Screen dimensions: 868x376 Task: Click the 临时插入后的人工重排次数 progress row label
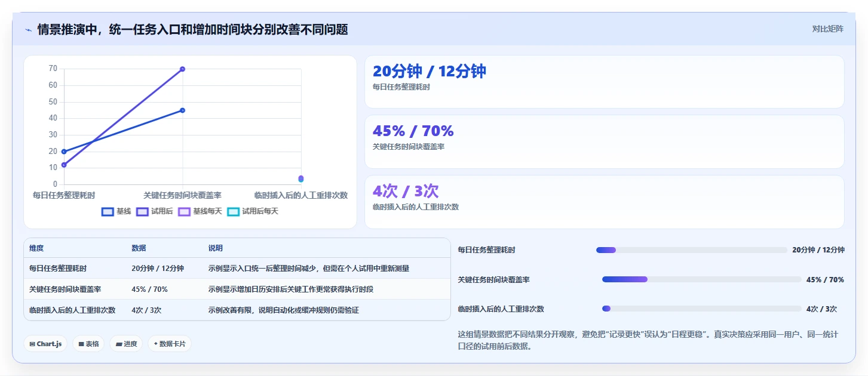pos(501,309)
